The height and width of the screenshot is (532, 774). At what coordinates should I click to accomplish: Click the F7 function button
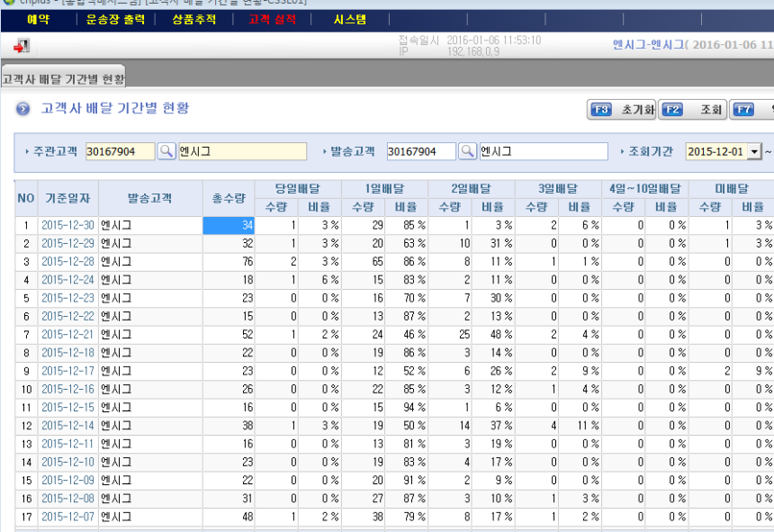pos(751,110)
